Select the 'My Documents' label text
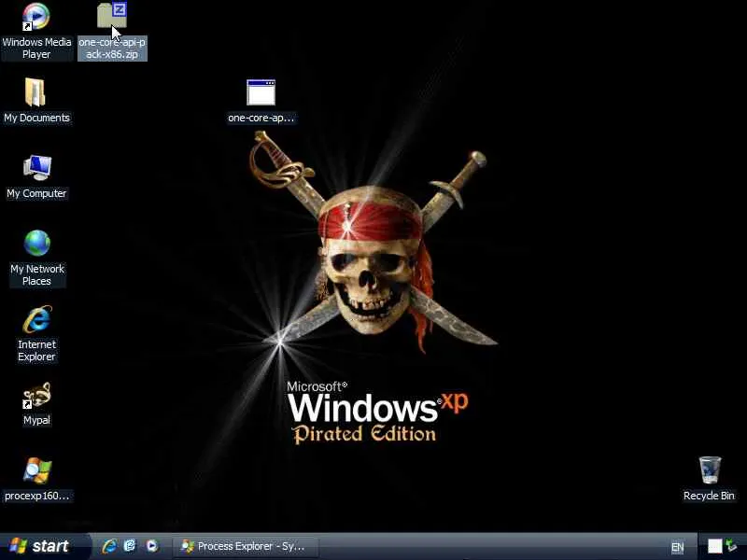Screen dimensions: 747x560 click(x=36, y=118)
